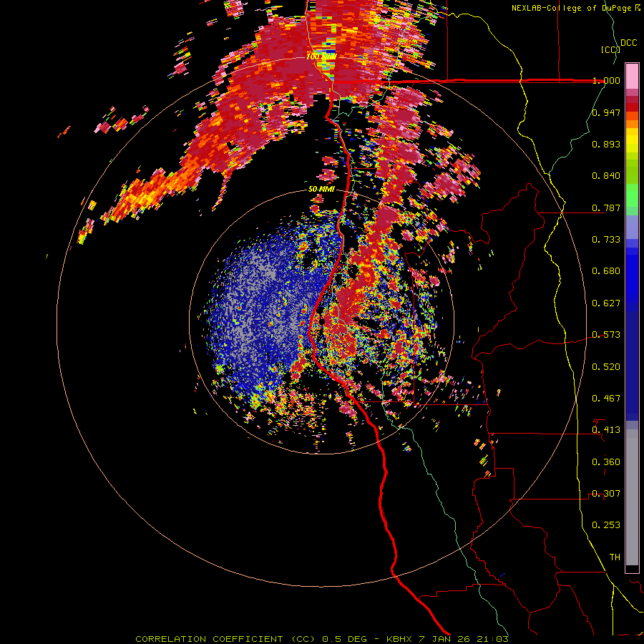Select the 0.520 scale value
This screenshot has width=644, height=644.
606,367
